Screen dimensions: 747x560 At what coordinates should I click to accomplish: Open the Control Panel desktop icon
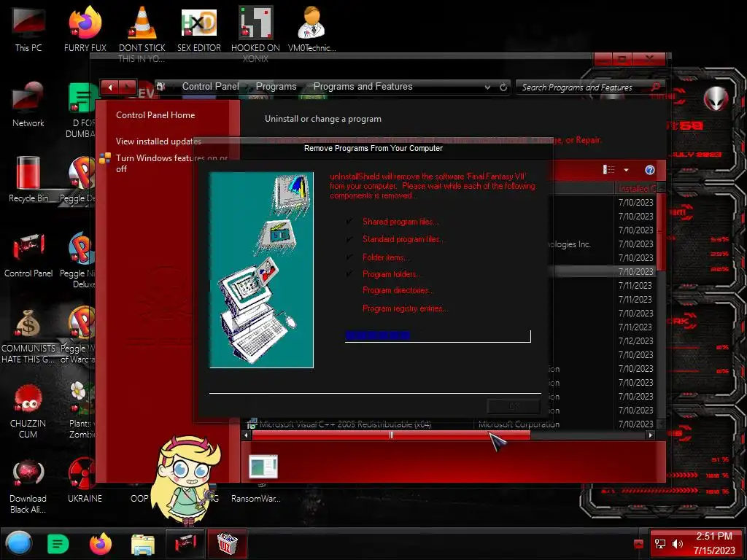[28, 254]
